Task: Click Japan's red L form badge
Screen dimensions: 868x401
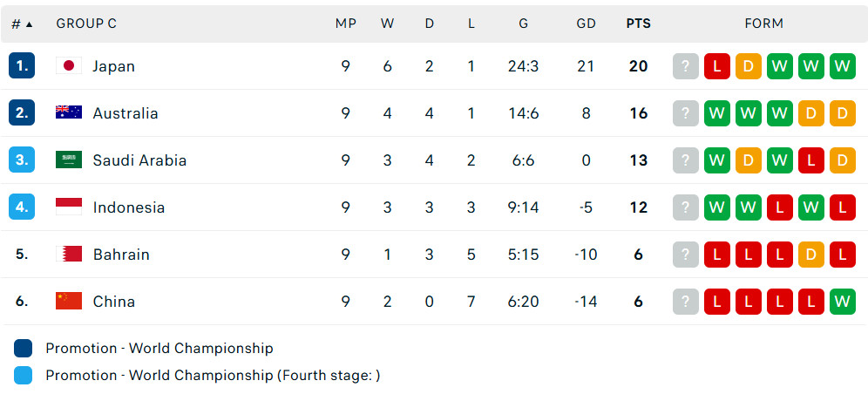Action: pos(717,66)
